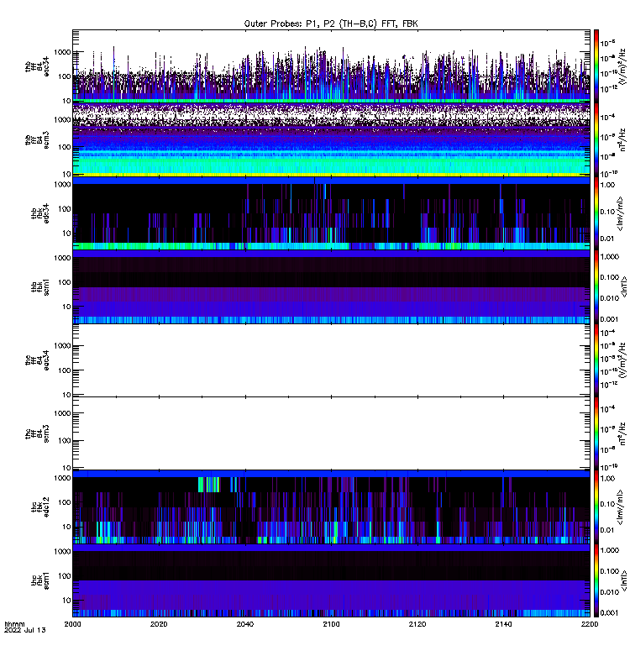
Task: Click '10' y-tick of thc fff scm3 panel
Action: tap(66, 468)
